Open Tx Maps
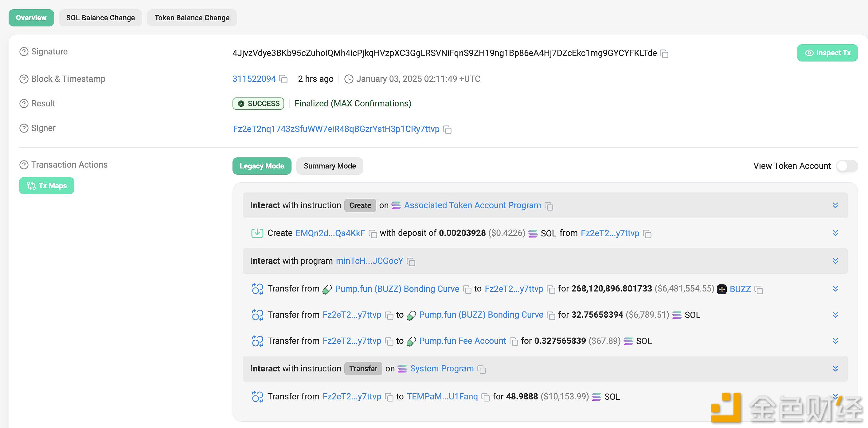 point(46,186)
